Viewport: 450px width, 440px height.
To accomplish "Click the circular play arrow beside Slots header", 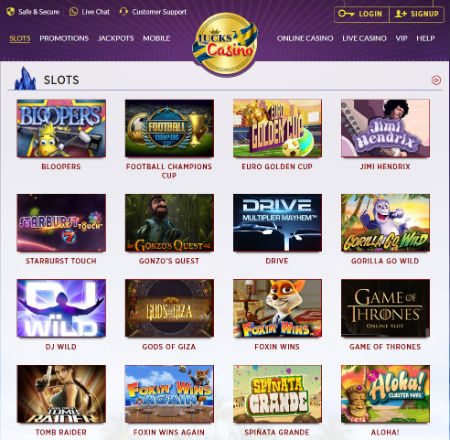I will pos(436,80).
